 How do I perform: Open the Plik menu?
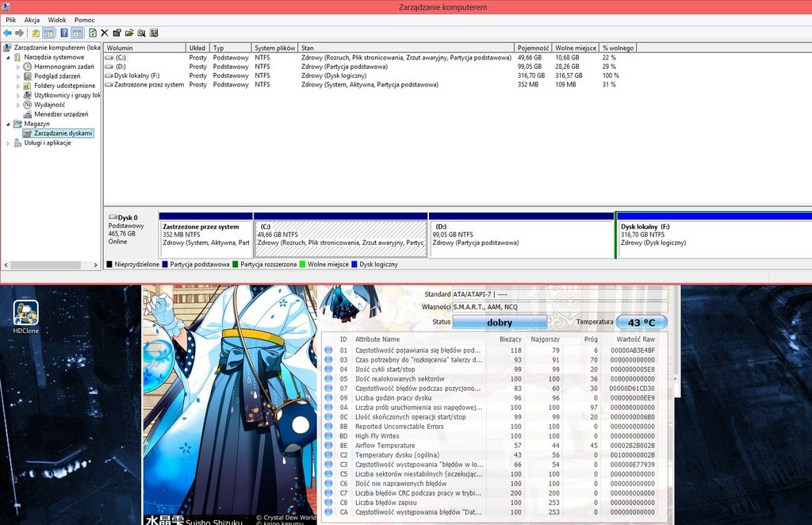tap(11, 20)
